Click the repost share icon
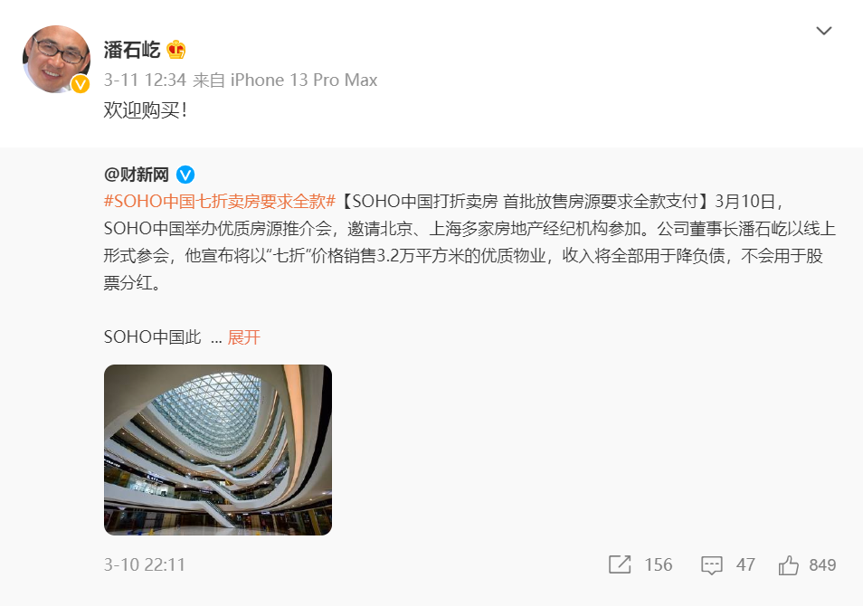This screenshot has height=616, width=863. (x=620, y=564)
